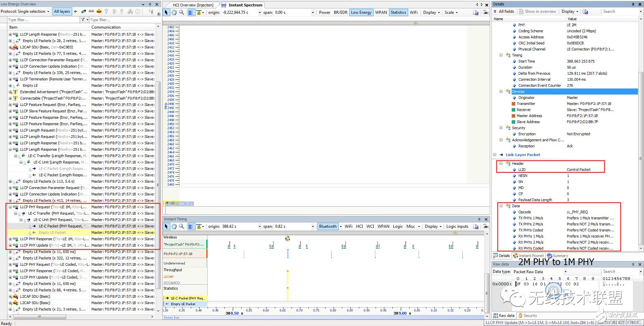Click the marker insert icon in Instant Timing toolbar
The height and width of the screenshot is (326, 644).
click(x=199, y=226)
